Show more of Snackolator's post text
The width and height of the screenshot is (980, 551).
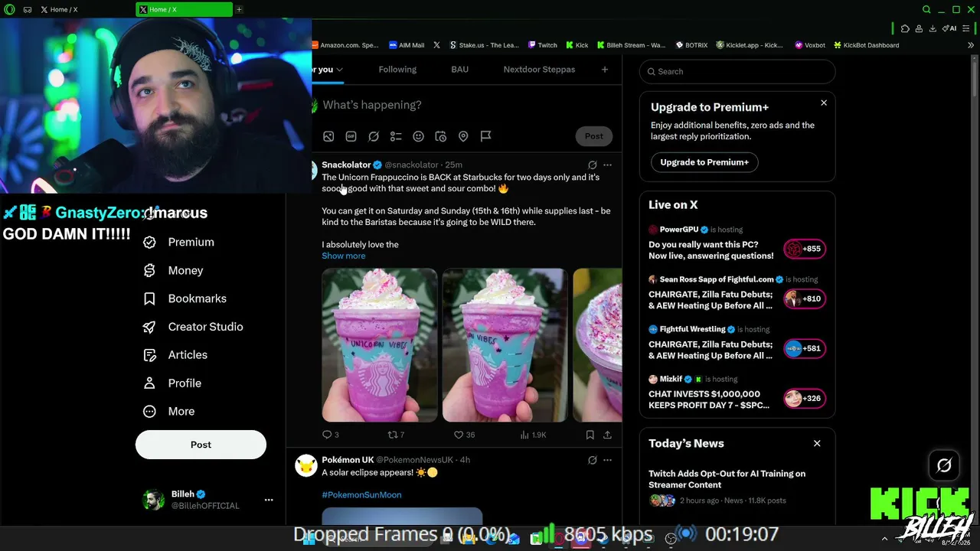point(344,256)
